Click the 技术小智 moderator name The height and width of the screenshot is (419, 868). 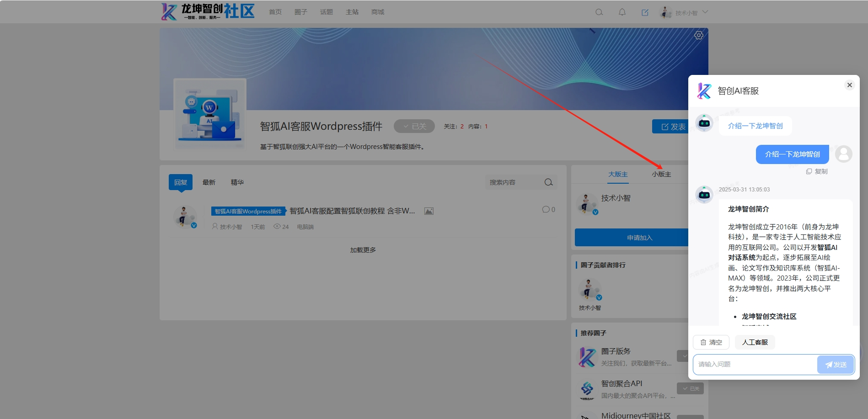[616, 198]
